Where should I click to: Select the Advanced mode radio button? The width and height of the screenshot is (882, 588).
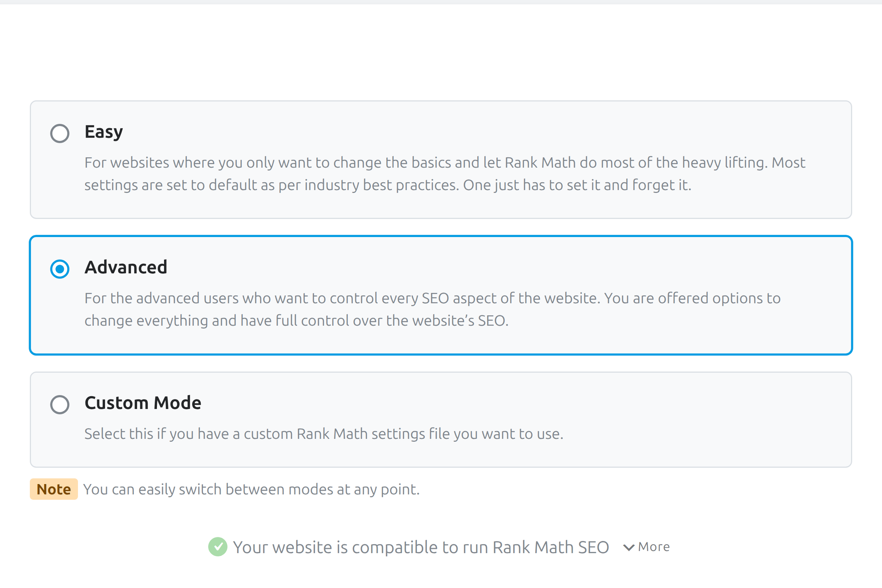[60, 269]
